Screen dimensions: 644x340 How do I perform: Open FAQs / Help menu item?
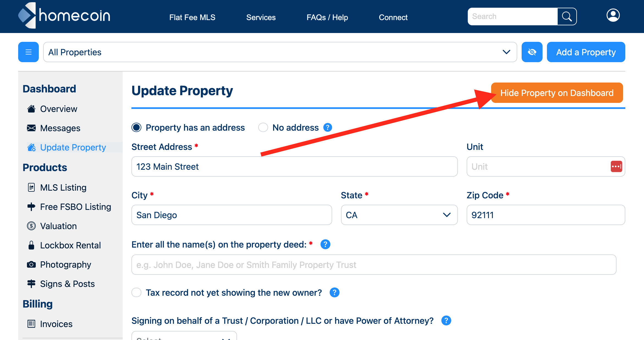pos(327,17)
